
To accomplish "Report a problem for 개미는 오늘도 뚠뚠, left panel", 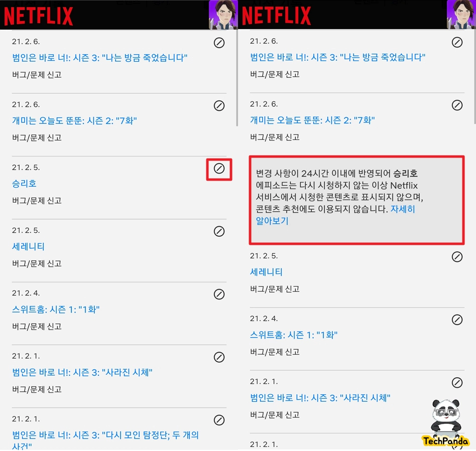I will click(x=37, y=137).
